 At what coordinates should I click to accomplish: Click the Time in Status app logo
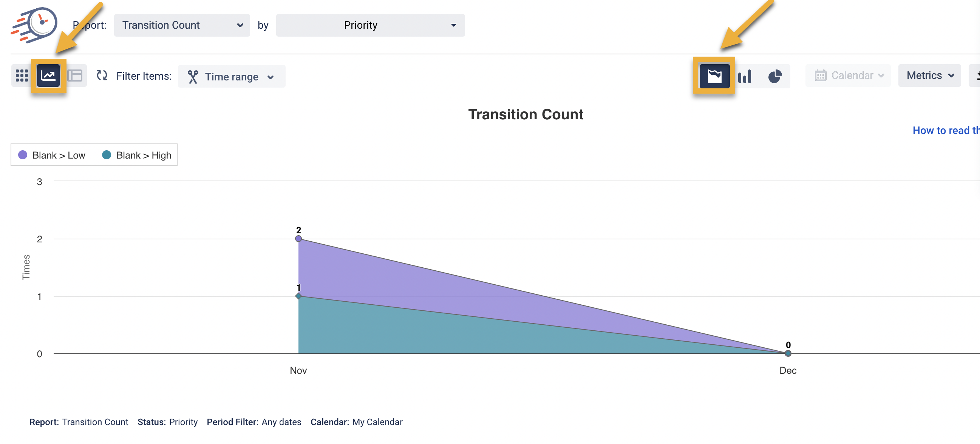click(x=35, y=25)
